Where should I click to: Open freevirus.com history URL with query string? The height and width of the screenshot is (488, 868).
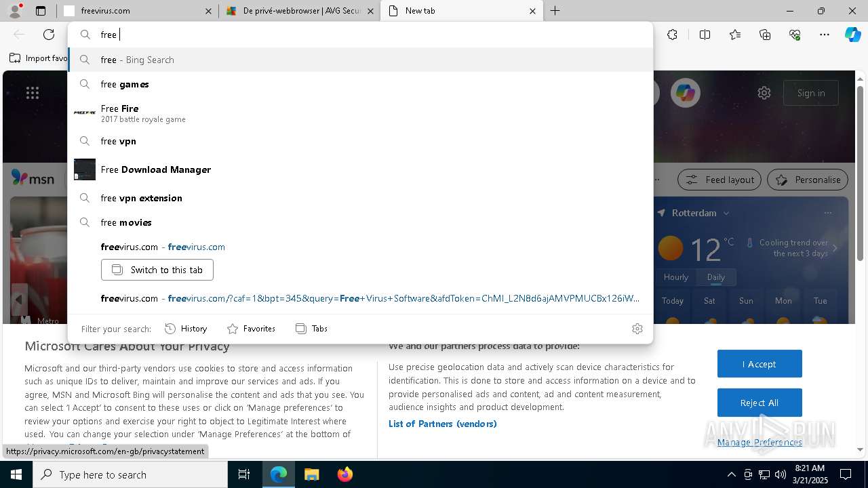coord(360,298)
